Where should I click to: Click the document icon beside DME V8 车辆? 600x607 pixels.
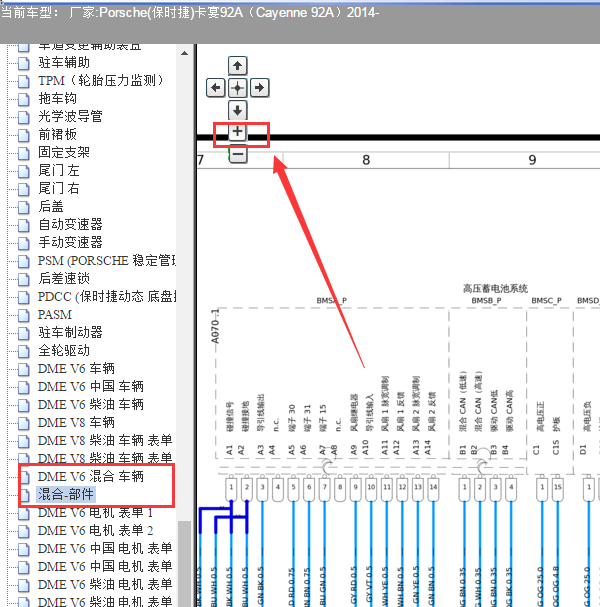tap(24, 423)
